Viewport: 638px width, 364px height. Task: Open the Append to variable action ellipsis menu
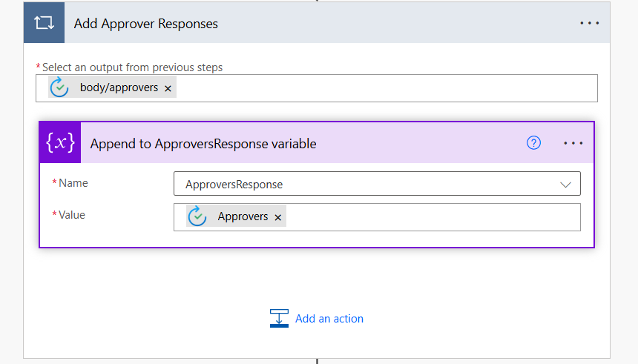(573, 143)
